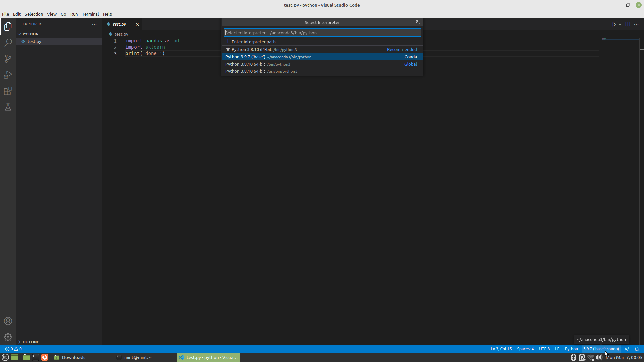Click the Run Python File play button
This screenshot has width=644, height=362.
(x=614, y=24)
